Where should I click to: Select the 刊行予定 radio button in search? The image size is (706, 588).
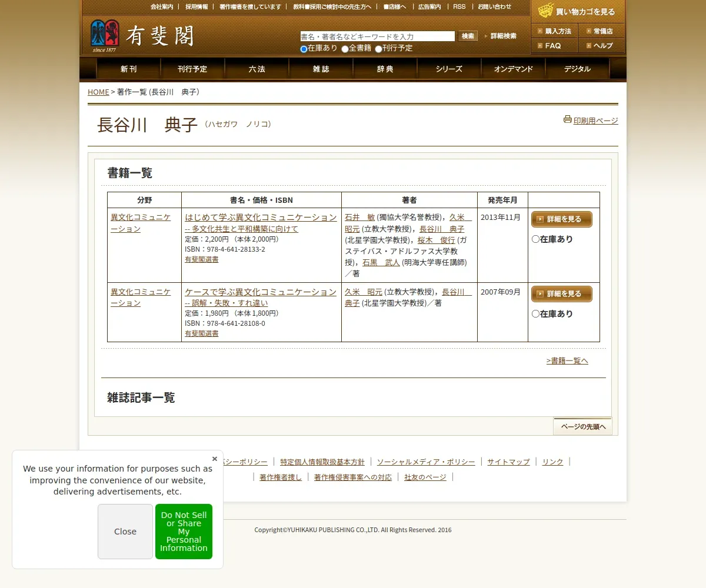[378, 49]
